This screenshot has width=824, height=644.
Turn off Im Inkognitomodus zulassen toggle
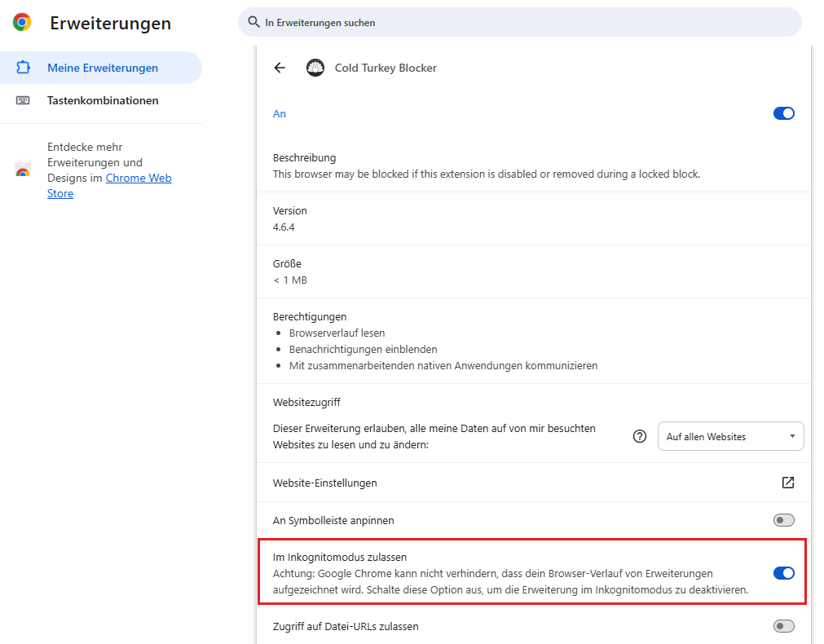[783, 573]
